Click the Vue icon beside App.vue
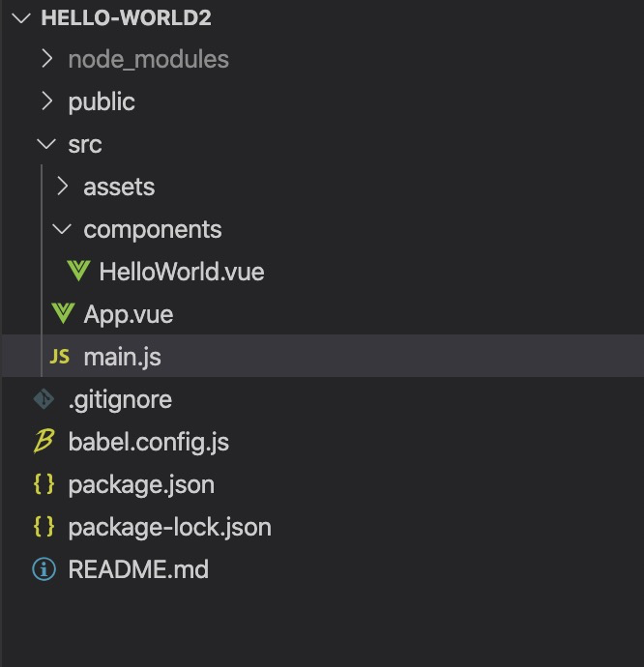The height and width of the screenshot is (667, 644). point(63,314)
